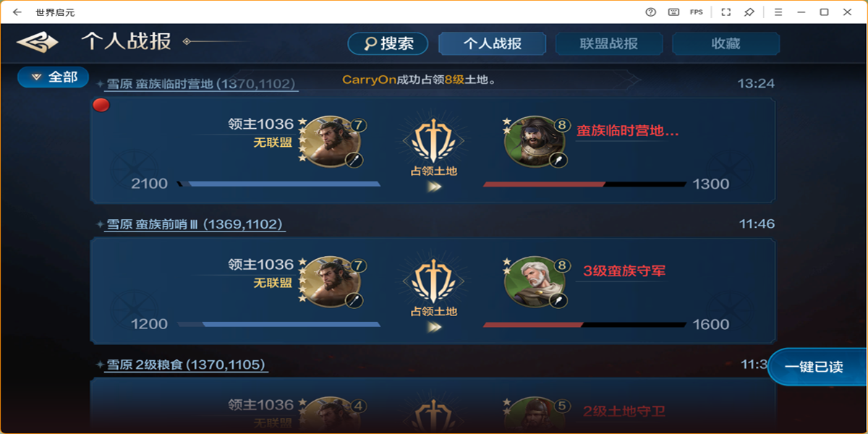Open the keyboard mapping icon

(x=673, y=12)
